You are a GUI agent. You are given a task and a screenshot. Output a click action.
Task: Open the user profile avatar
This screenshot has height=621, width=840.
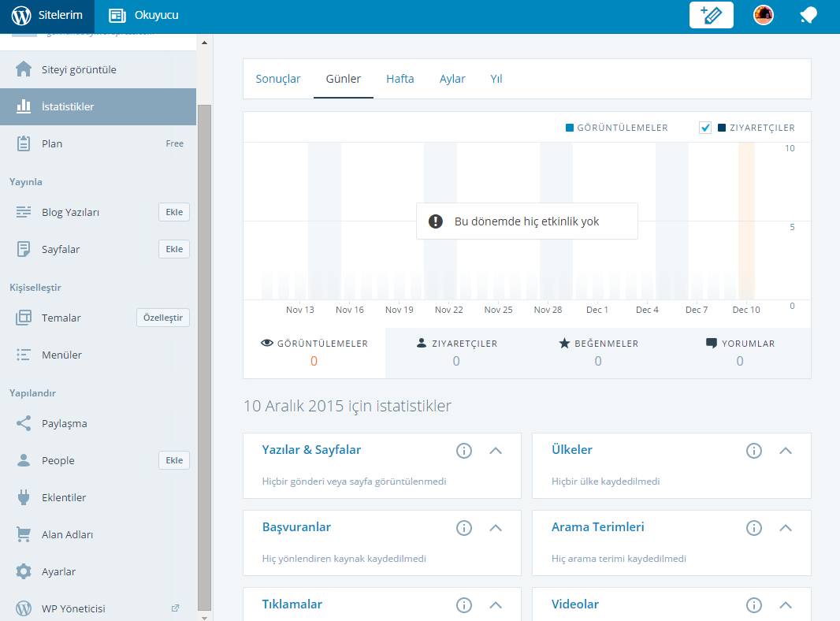(x=763, y=15)
